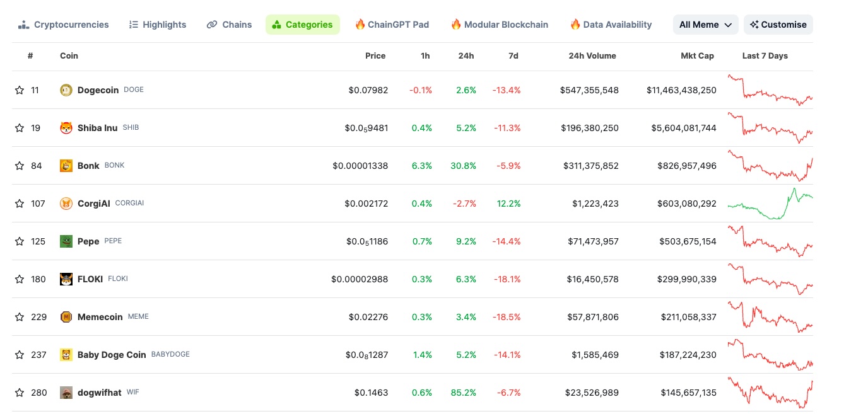Click the fire icon beside Data Availability
This screenshot has height=414, width=868.
pos(575,24)
